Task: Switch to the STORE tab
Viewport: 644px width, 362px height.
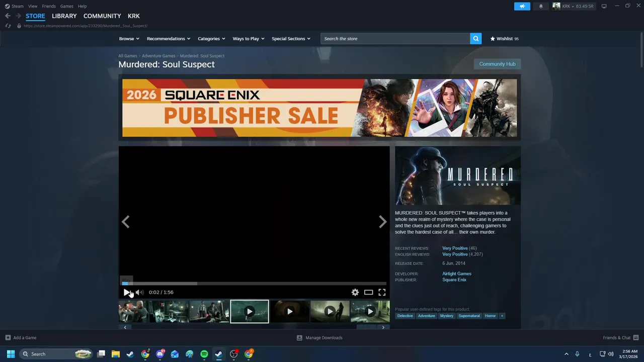Action: 35,16
